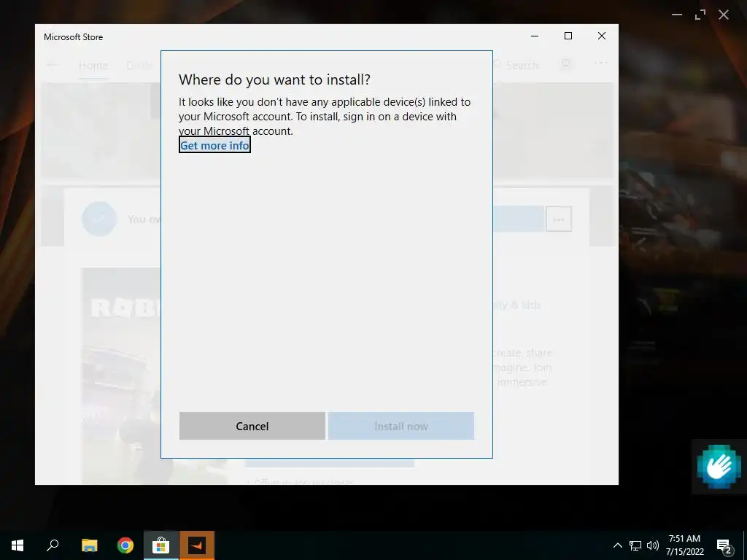Viewport: 747px width, 560px height.
Task: Open the Windows Start menu
Action: point(18,545)
